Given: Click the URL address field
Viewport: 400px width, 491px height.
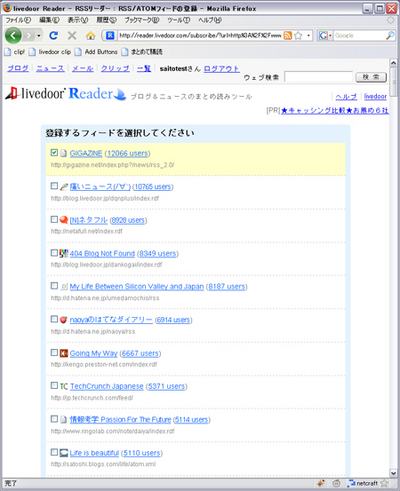Looking at the screenshot, I should [200, 35].
